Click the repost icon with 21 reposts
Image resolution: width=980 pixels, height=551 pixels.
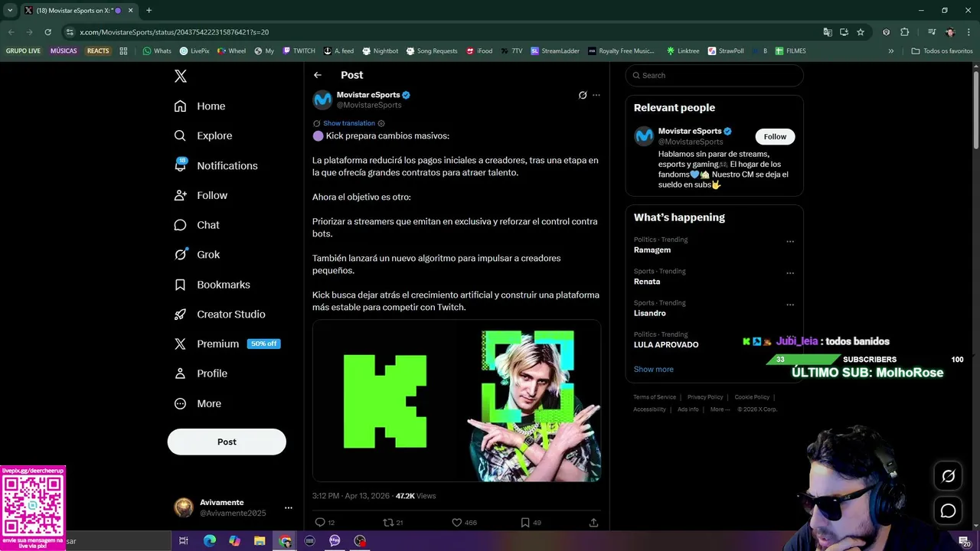click(388, 523)
